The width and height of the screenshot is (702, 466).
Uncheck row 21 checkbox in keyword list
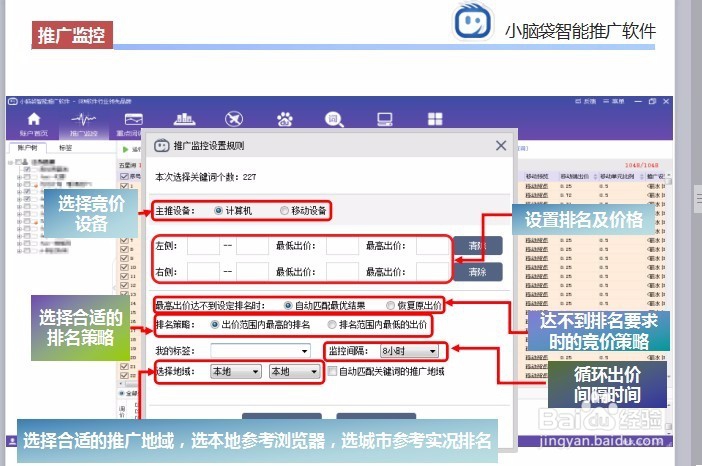point(124,366)
